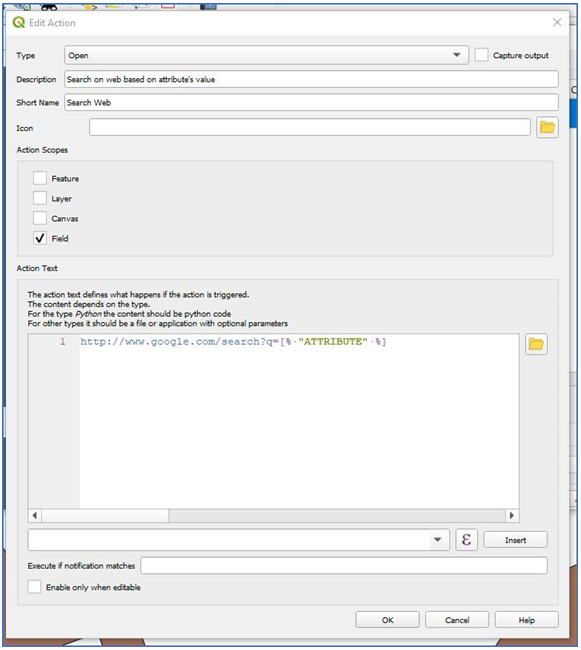Click the Insert button
581x650 pixels.
tap(515, 540)
